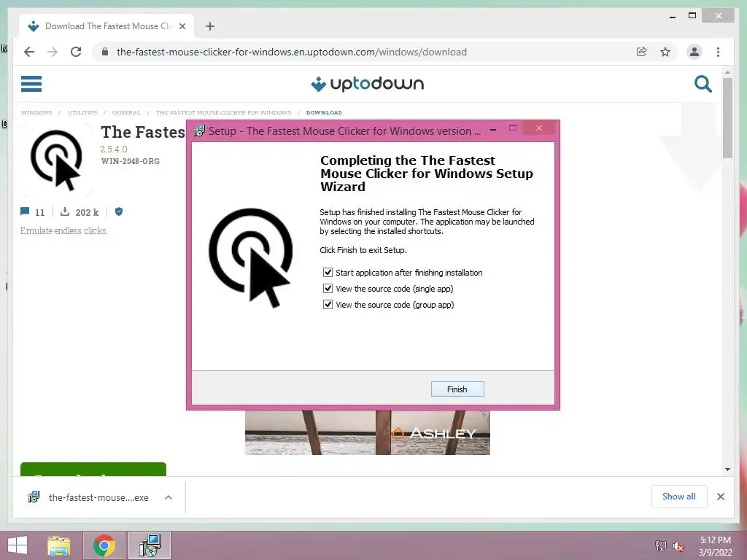The width and height of the screenshot is (747, 560).
Task: Minimize the Setup wizard window
Action: (493, 128)
